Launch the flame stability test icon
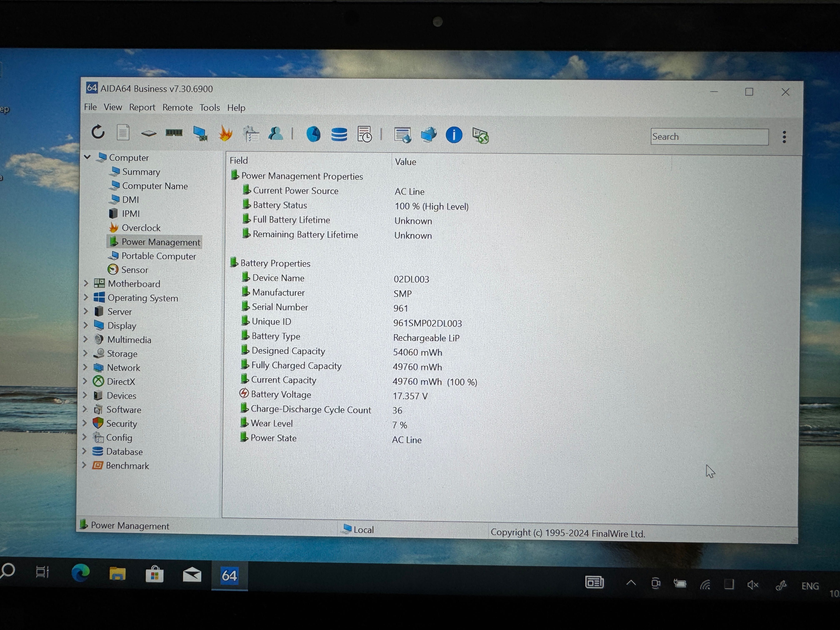Screen dimensions: 840x630 [225, 134]
